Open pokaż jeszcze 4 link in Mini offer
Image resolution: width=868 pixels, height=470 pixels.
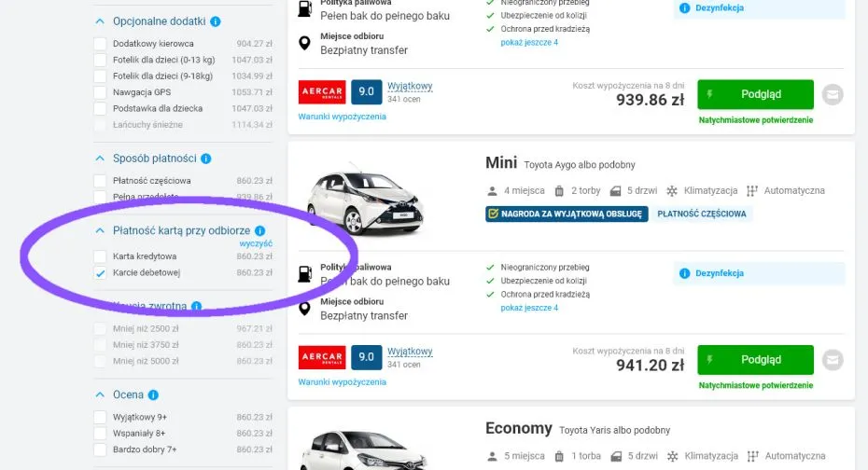(x=529, y=308)
